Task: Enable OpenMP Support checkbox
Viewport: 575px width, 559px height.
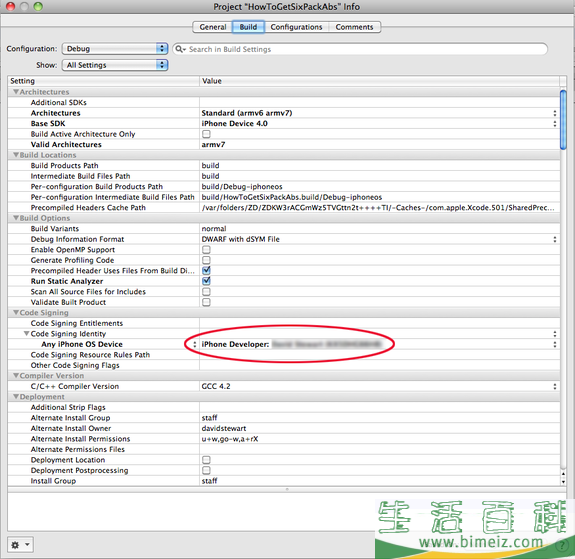Action: click(x=206, y=249)
